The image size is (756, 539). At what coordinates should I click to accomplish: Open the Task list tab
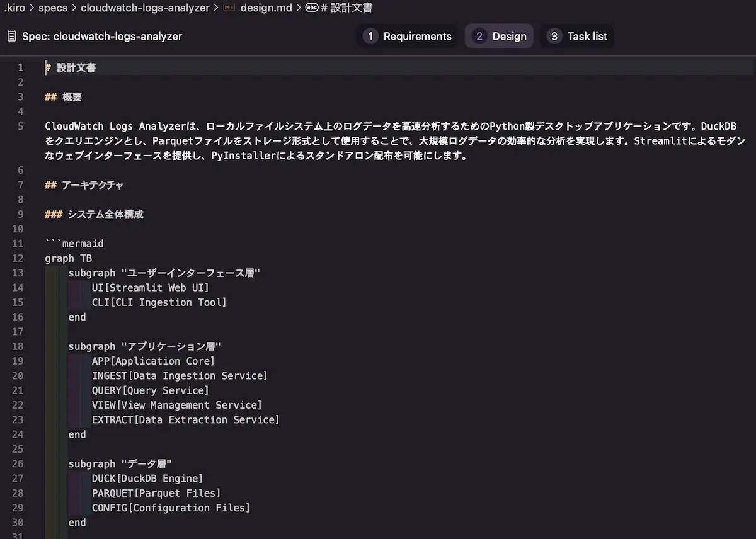pos(587,37)
